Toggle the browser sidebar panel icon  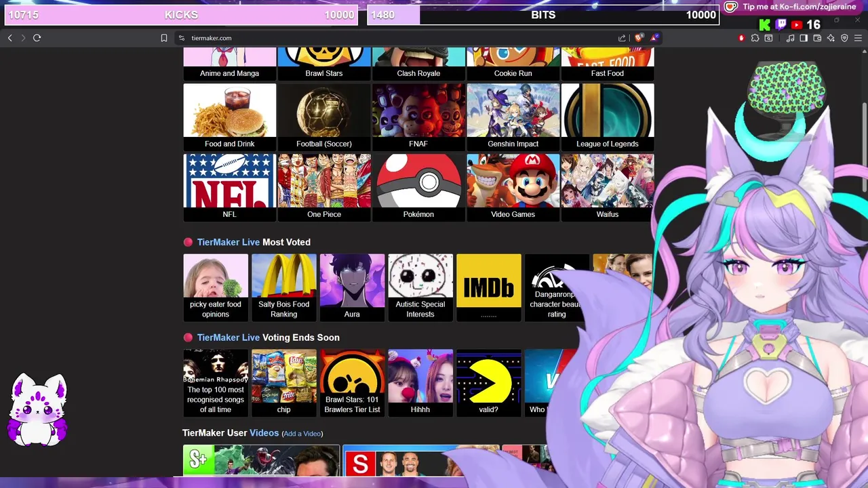click(x=804, y=38)
